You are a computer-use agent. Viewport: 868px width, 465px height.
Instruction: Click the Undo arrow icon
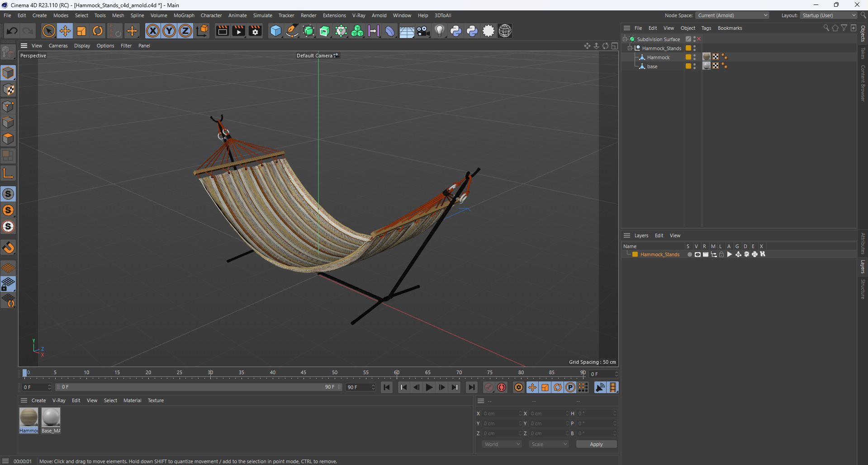click(x=12, y=31)
